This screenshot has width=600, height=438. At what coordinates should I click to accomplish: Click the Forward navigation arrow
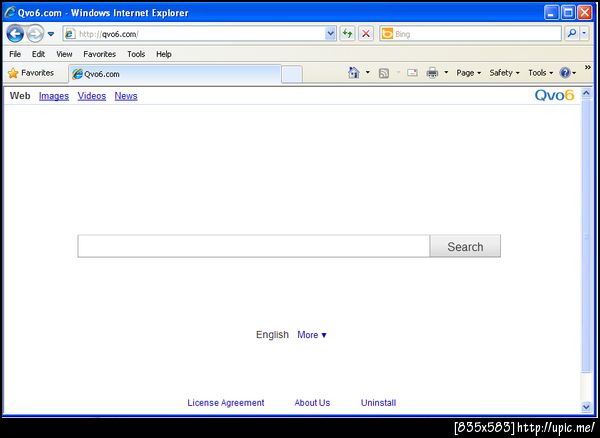pyautogui.click(x=35, y=34)
